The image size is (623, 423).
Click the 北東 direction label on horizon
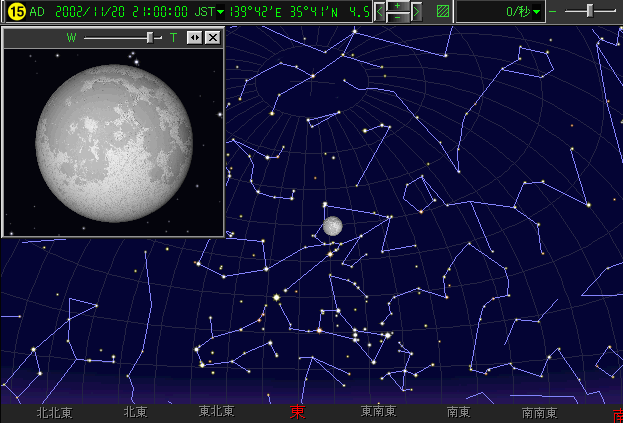coord(135,411)
